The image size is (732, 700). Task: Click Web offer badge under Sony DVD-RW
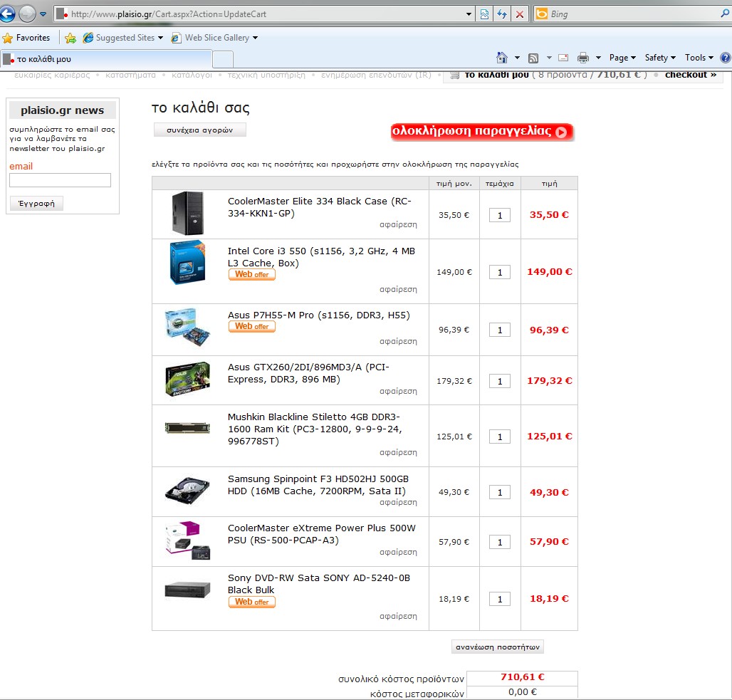251,602
